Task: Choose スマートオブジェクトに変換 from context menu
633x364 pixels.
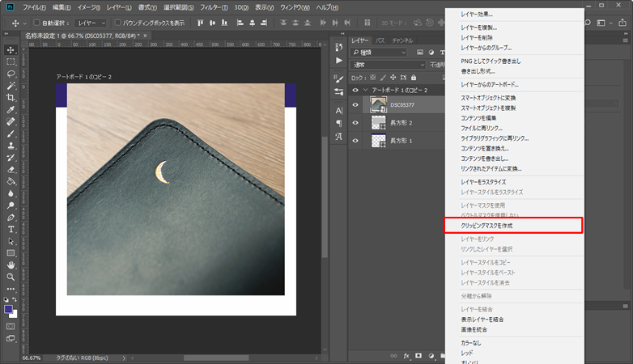Action: (x=488, y=98)
